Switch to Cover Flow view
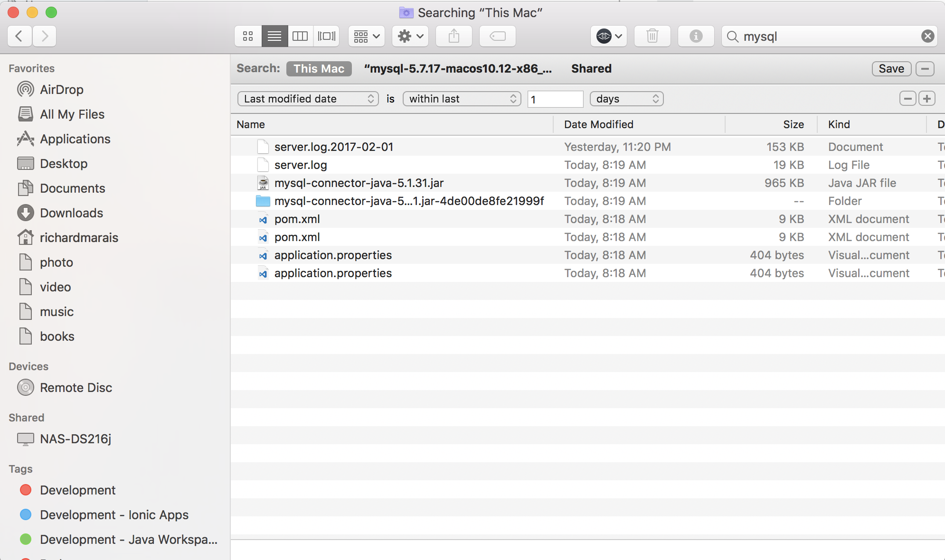The image size is (945, 560). point(326,36)
